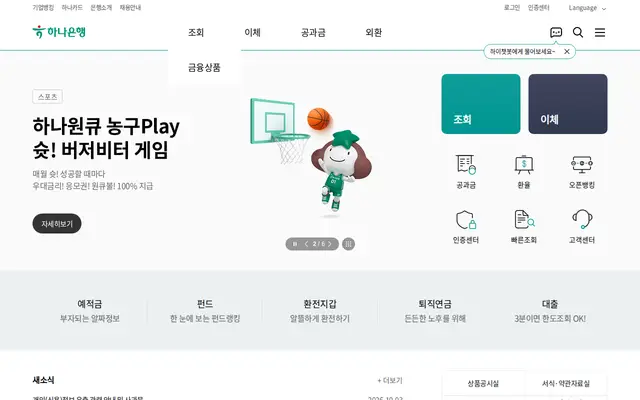Close the chatbot tooltip bubble
Viewport: 640px width, 400px height.
567,51
